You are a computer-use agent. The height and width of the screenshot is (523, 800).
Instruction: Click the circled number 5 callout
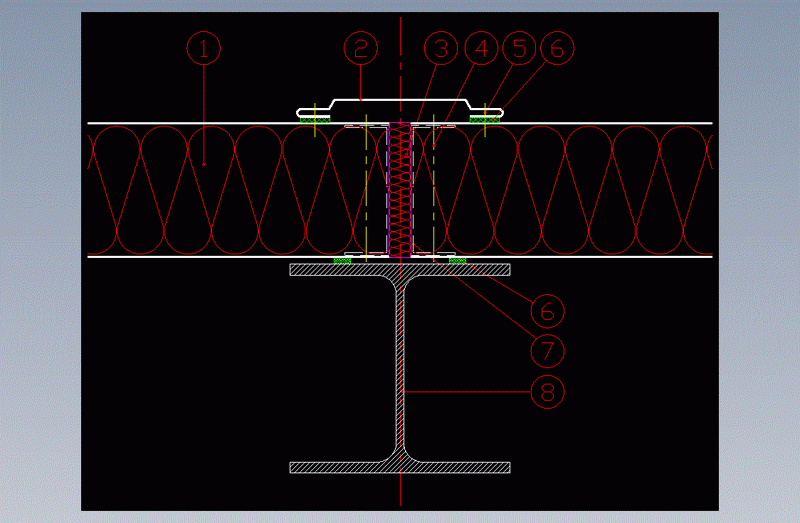click(519, 47)
